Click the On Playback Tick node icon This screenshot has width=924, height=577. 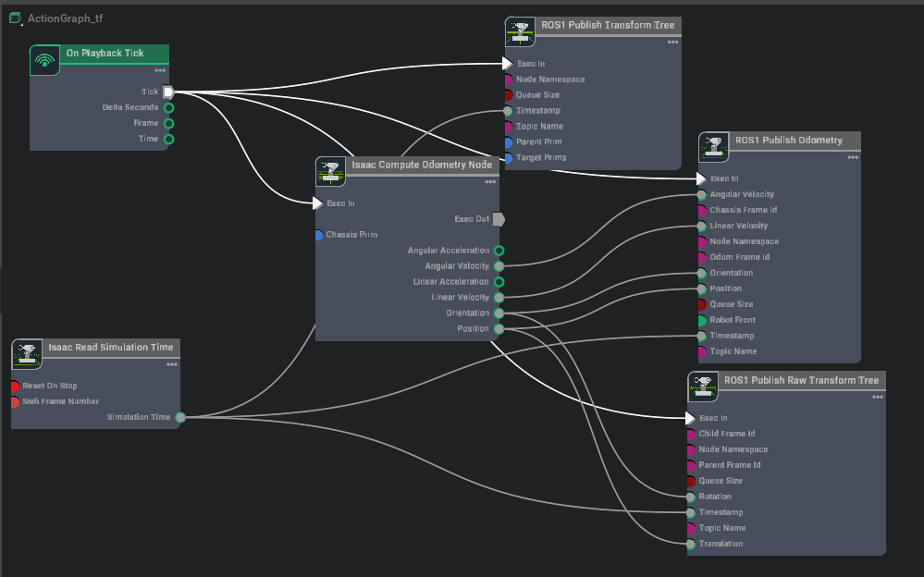[x=44, y=60]
